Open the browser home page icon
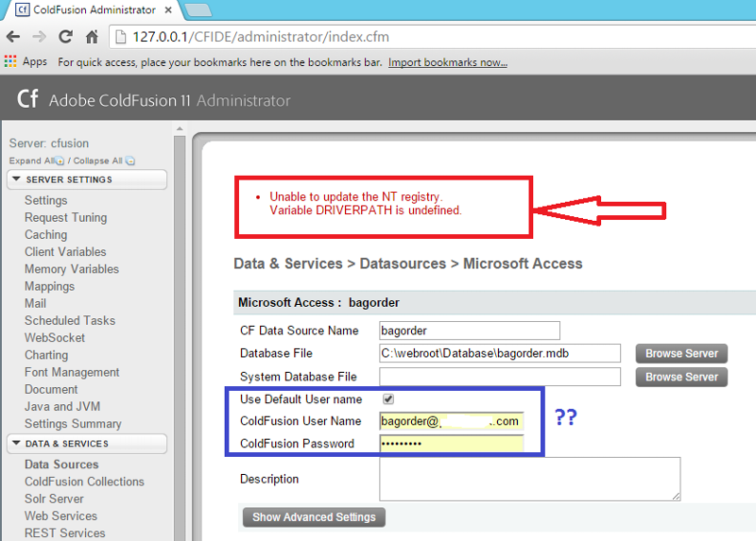This screenshot has height=541, width=756. [x=92, y=37]
